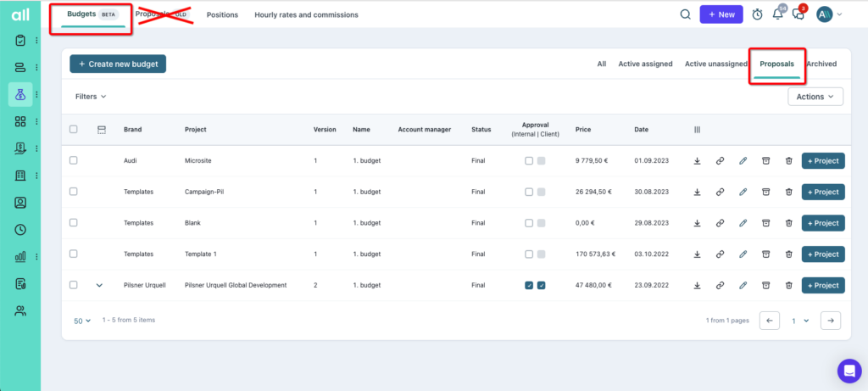Edit the Blank template budget with pencil icon

click(x=743, y=223)
